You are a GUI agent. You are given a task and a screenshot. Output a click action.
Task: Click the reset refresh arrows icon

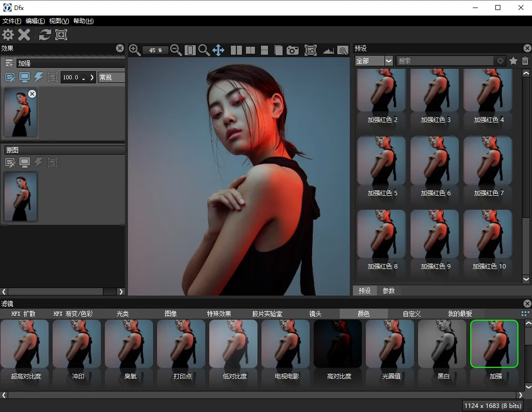[x=45, y=35]
